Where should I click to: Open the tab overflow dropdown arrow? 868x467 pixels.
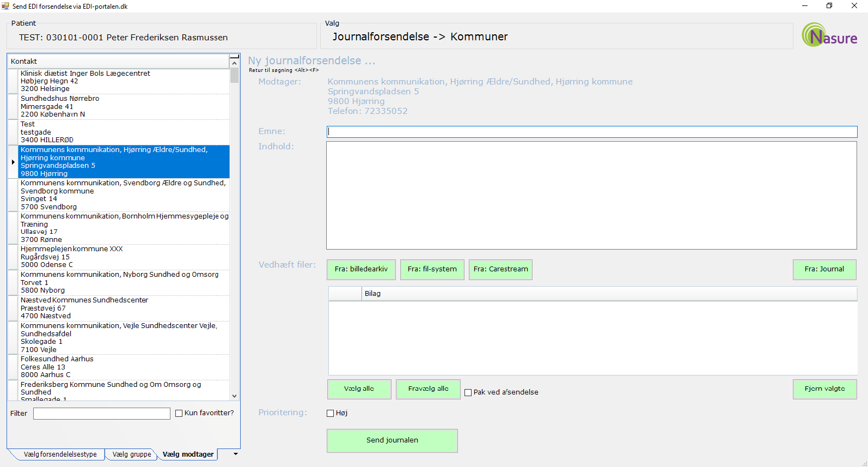click(x=236, y=454)
